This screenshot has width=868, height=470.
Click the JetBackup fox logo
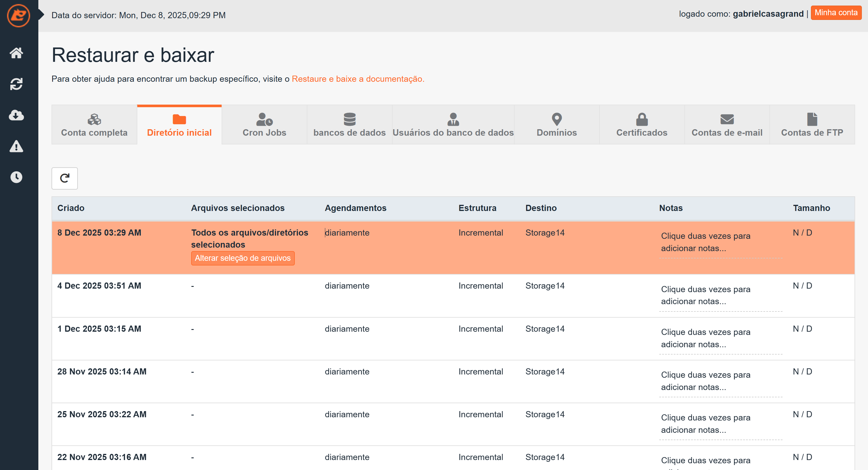pos(18,16)
